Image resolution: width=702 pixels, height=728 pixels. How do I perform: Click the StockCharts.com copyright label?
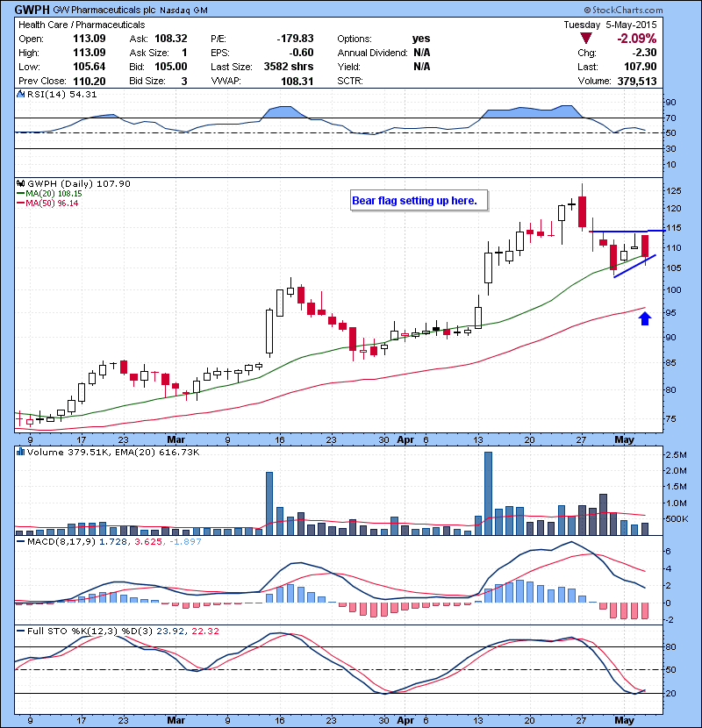click(624, 10)
